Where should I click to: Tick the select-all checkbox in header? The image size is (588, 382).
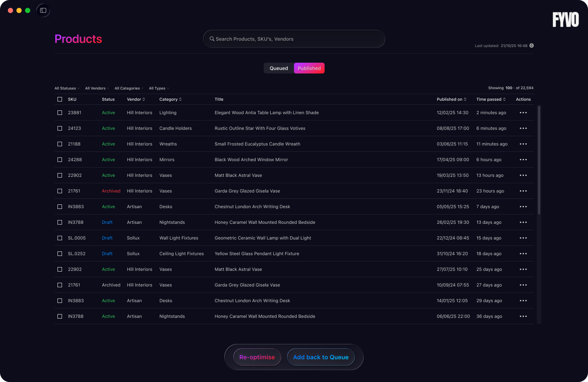pos(60,99)
